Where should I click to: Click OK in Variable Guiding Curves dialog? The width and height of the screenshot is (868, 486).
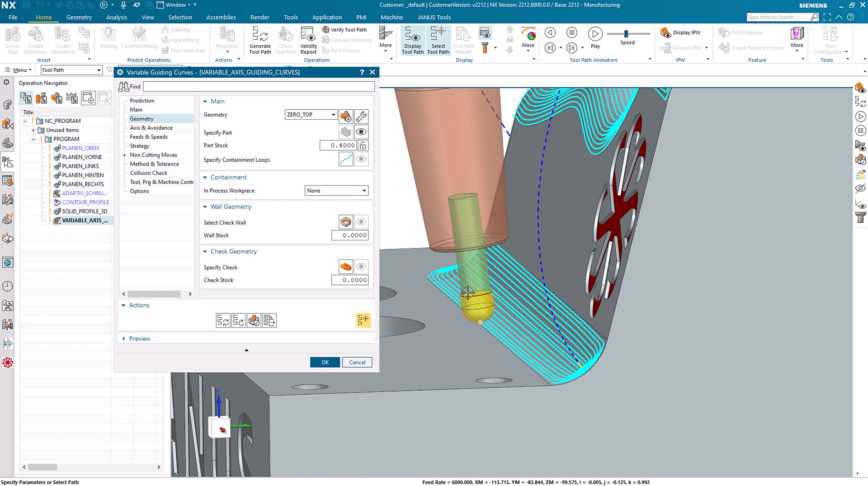[x=325, y=362]
